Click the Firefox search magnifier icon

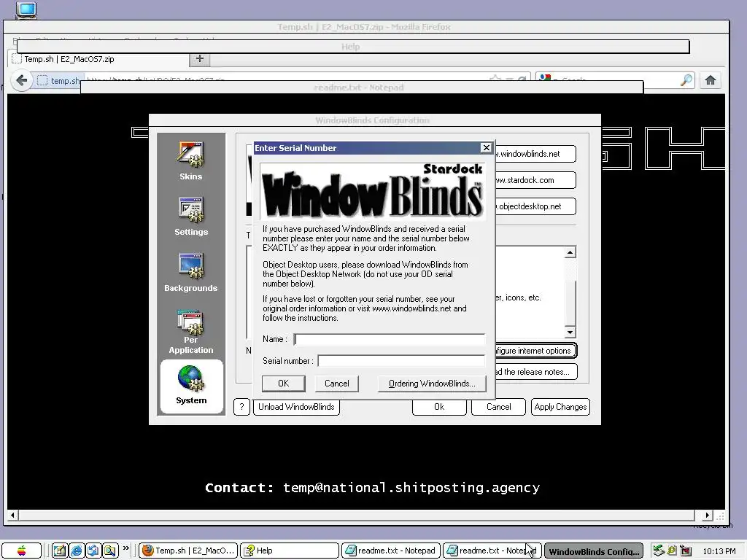[686, 80]
